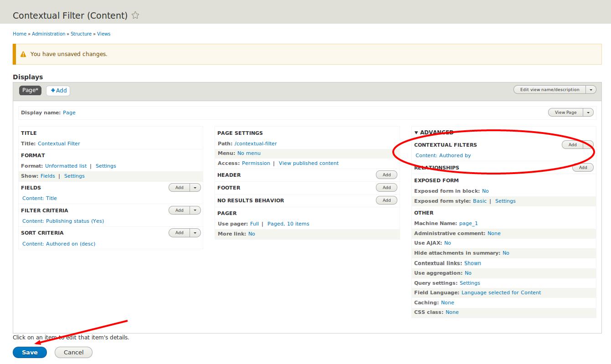Change the Exposed form in block setting

click(485, 190)
